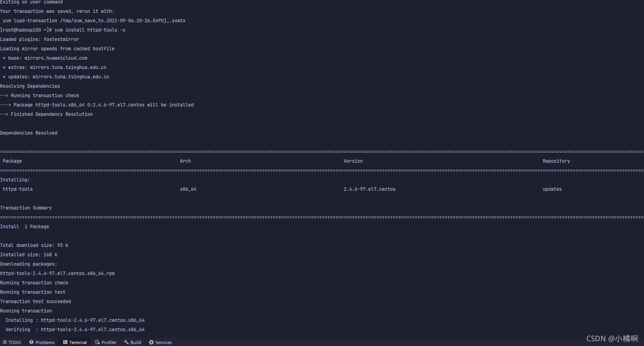Open the Problems tool window
Image resolution: width=644 pixels, height=346 pixels.
coord(42,342)
